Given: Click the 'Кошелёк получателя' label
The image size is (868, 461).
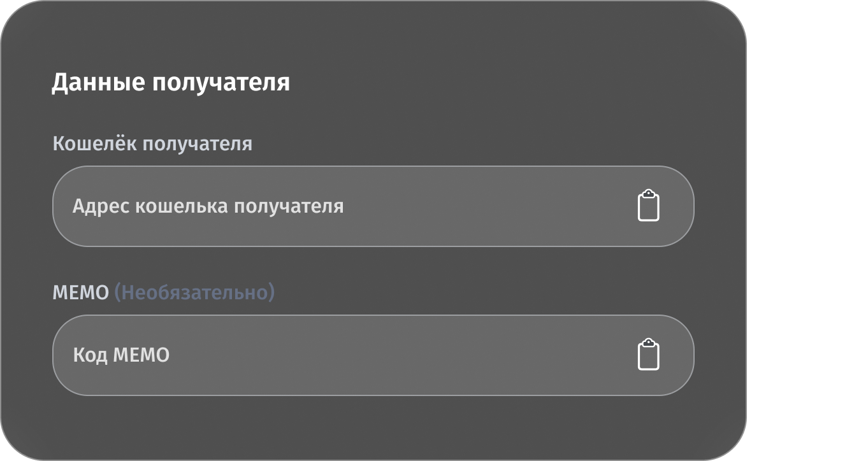Looking at the screenshot, I should pyautogui.click(x=152, y=143).
